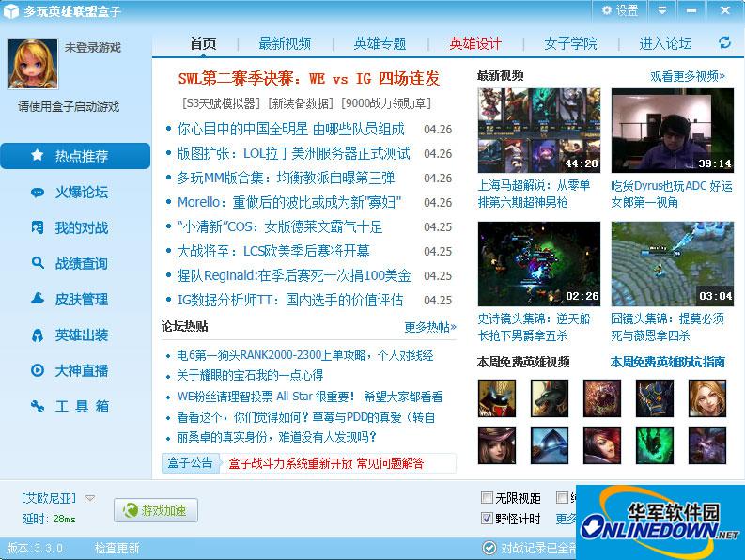Play the 史诗镜头集锦 video thumbnail
Viewport: 745px width, 560px height.
(539, 263)
